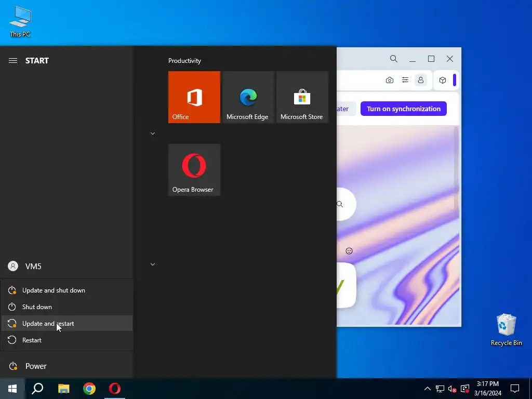532x399 pixels.
Task: Launch Microsoft Edge tile
Action: 248,97
